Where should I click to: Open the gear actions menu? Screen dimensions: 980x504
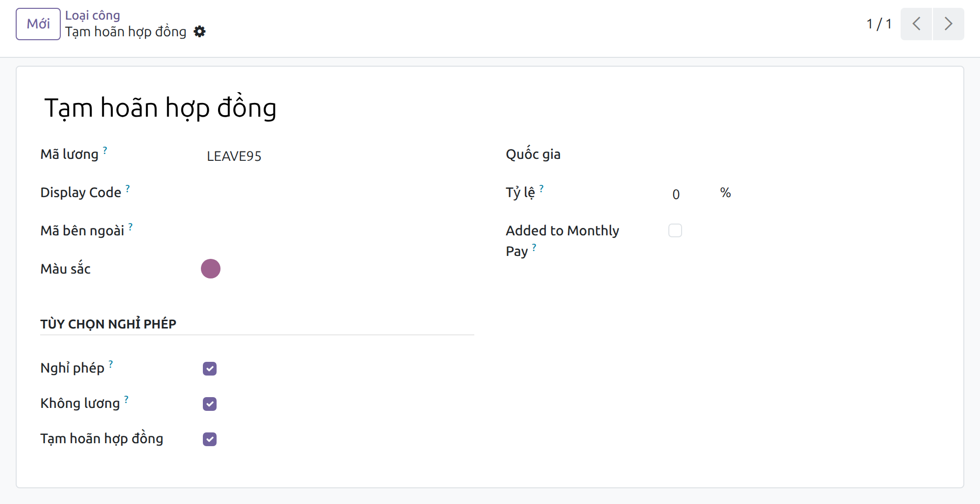[x=199, y=32]
